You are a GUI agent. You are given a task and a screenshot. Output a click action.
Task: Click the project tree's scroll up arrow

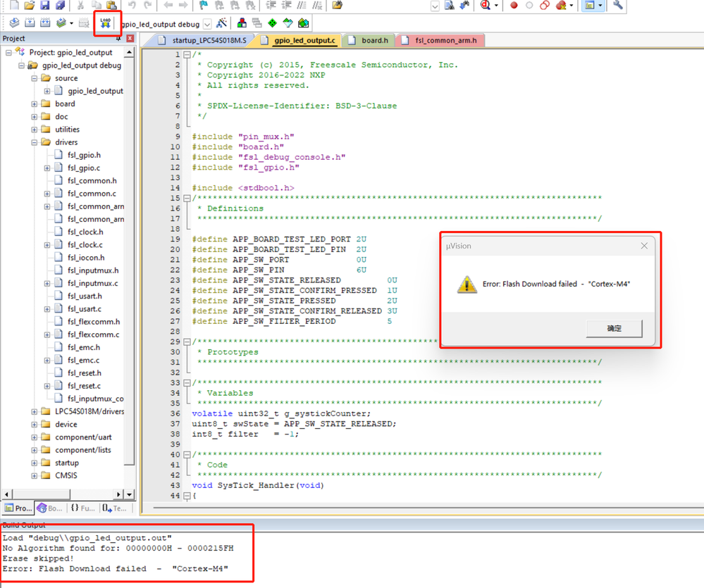coord(129,53)
